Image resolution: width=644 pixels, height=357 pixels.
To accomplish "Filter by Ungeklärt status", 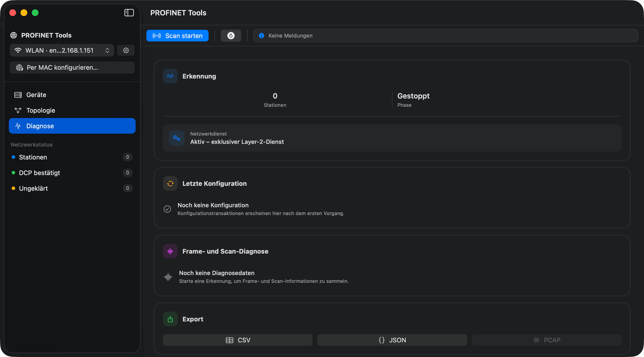I will 72,188.
